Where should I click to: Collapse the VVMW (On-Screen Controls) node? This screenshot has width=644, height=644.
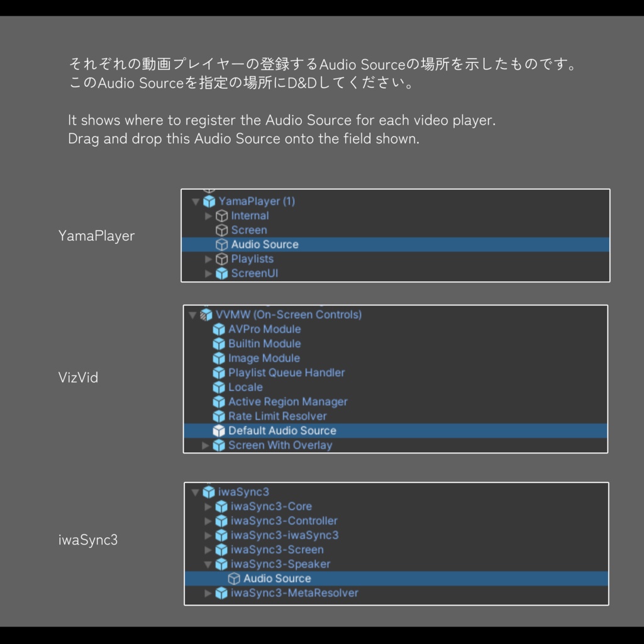point(192,315)
